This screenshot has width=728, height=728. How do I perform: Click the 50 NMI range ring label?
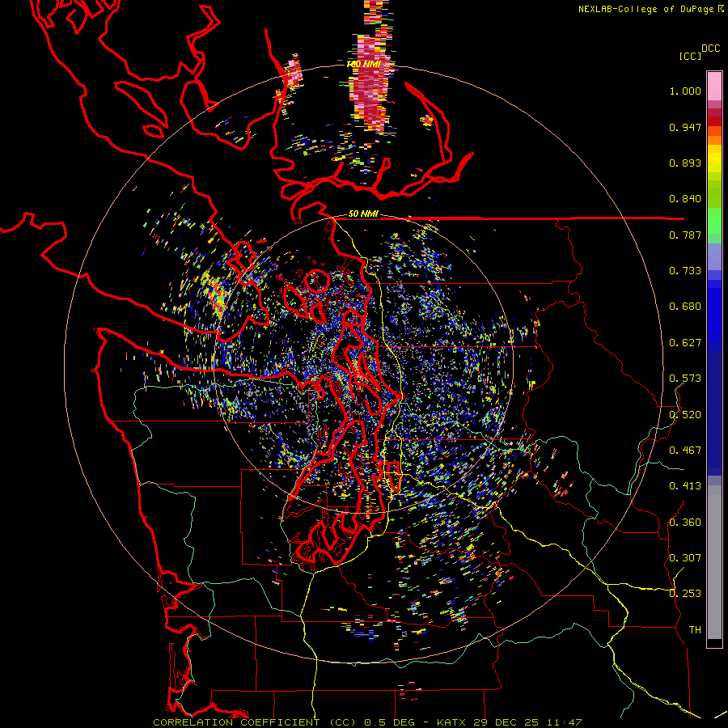point(363,214)
